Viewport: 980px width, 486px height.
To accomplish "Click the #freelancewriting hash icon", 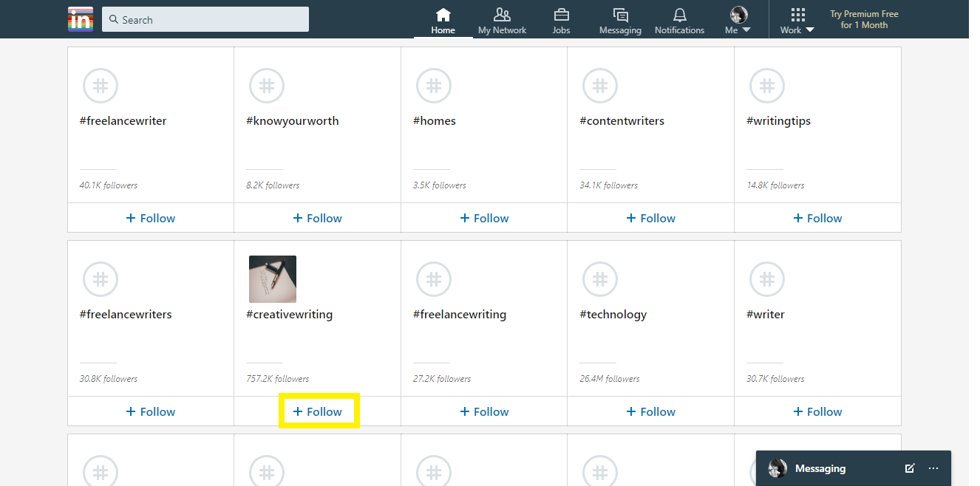I will coord(434,279).
